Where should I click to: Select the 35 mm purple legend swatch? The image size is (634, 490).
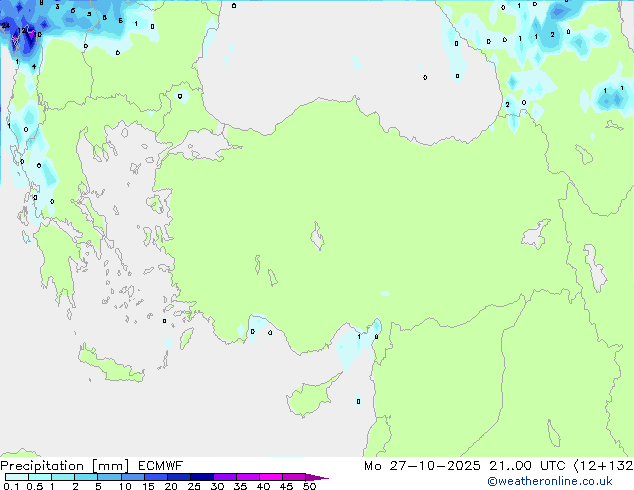[x=247, y=477]
